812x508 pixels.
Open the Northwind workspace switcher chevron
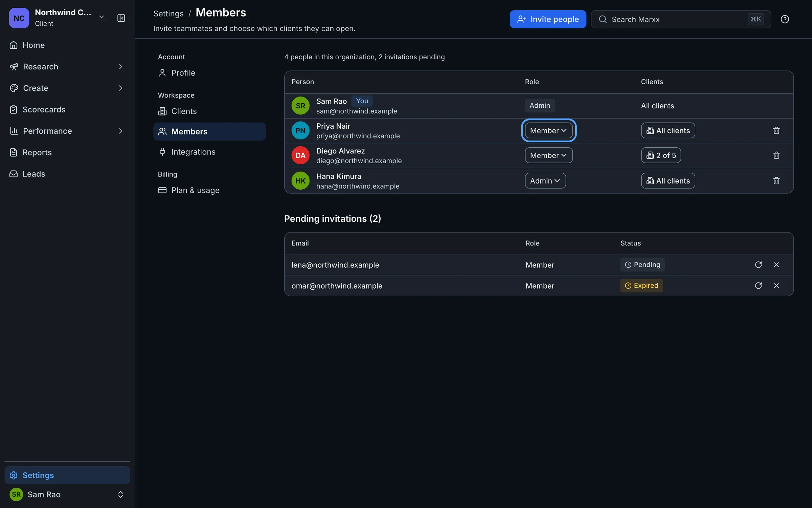(101, 17)
